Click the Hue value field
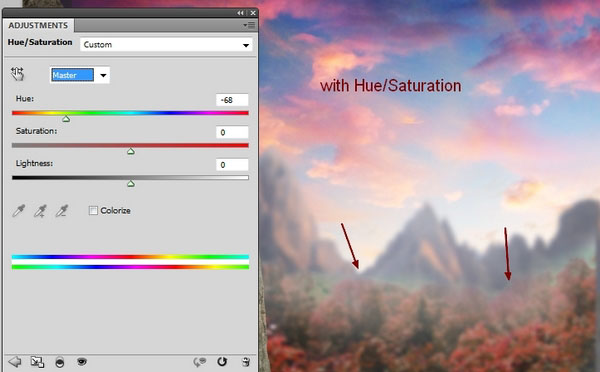 [232, 100]
